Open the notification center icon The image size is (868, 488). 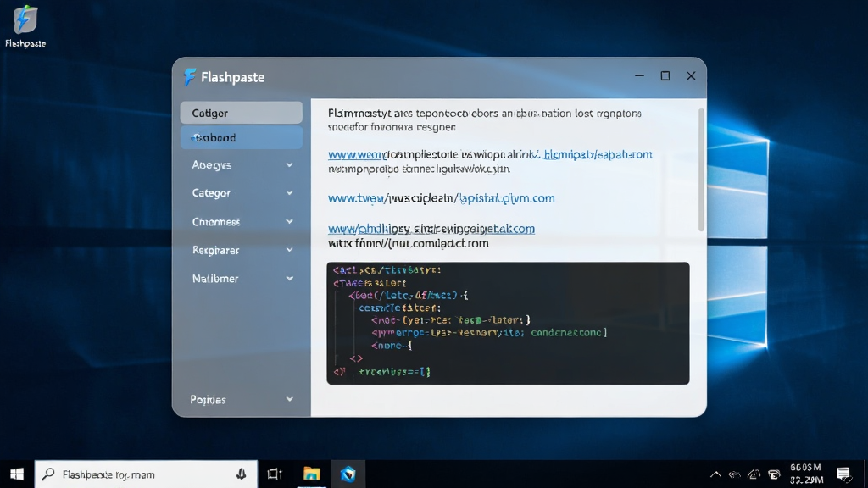point(843,474)
